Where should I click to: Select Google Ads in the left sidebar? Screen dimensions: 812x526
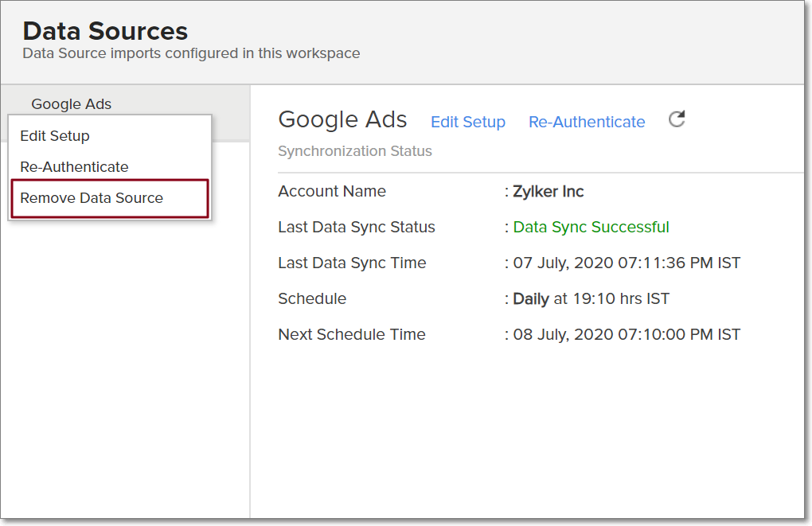click(72, 104)
